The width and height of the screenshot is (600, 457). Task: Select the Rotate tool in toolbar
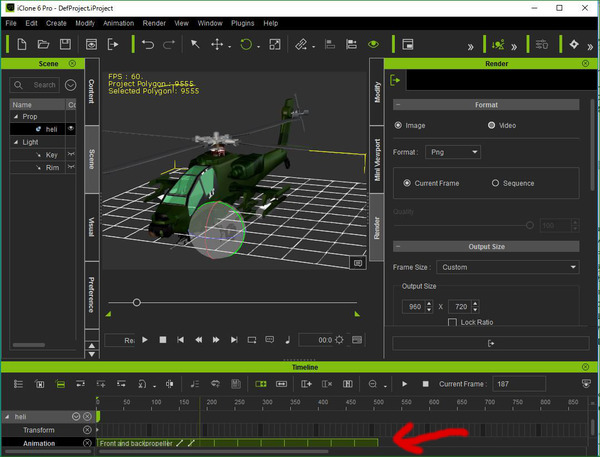(246, 44)
